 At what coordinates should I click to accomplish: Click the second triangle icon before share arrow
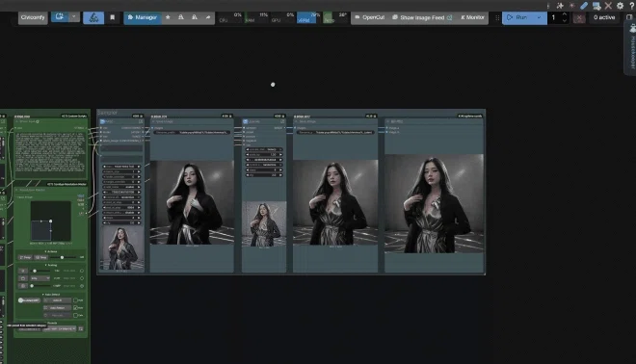(x=195, y=17)
